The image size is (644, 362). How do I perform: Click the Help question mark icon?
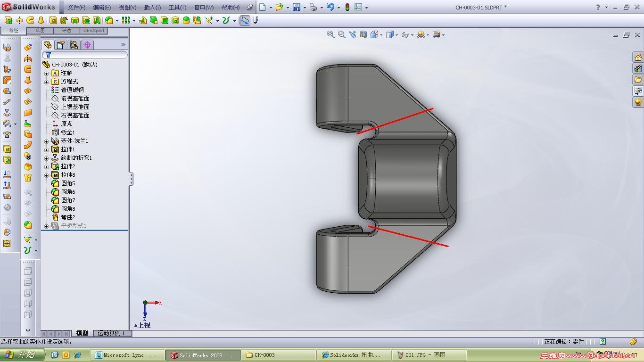point(598,7)
